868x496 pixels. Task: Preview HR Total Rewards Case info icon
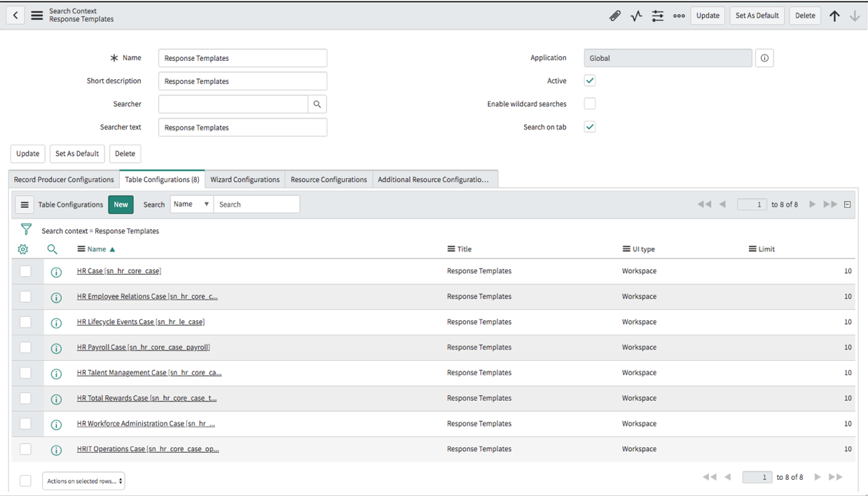click(56, 399)
